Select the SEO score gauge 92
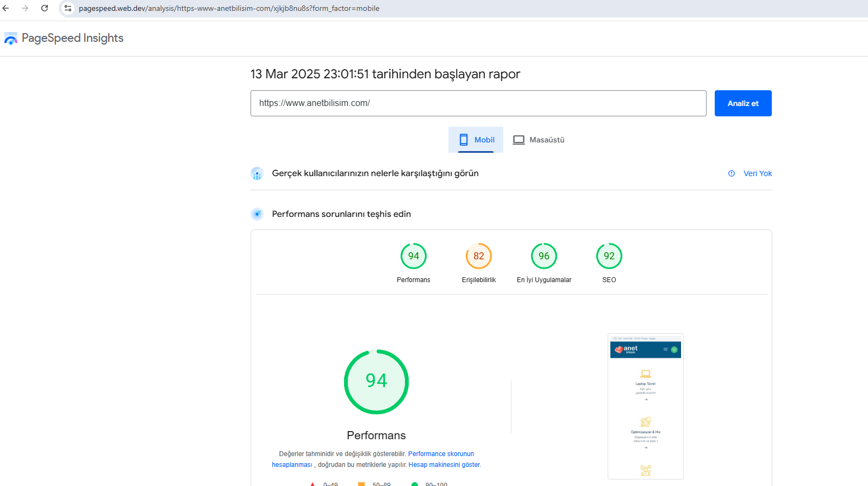This screenshot has width=868, height=486. coord(609,256)
